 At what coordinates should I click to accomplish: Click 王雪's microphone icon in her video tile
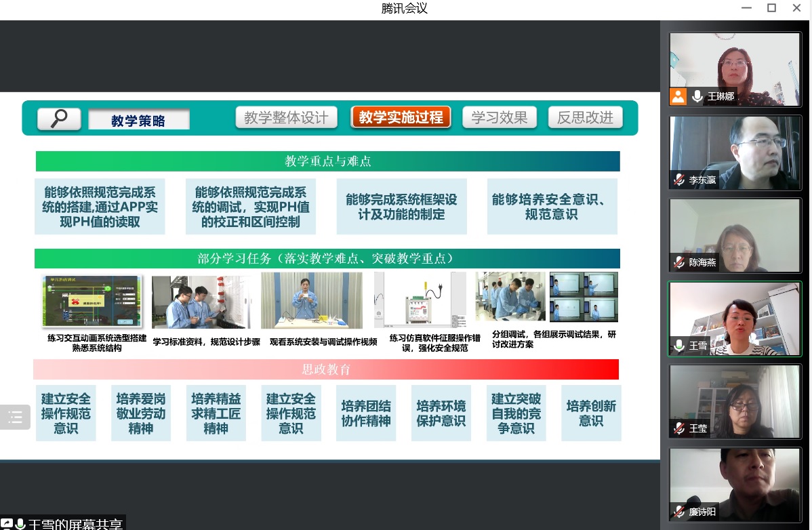[678, 346]
